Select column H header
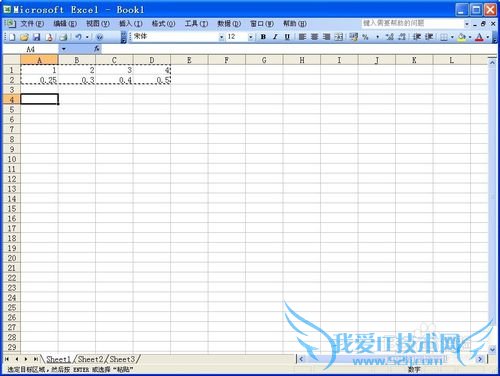500x376 pixels. (x=302, y=60)
